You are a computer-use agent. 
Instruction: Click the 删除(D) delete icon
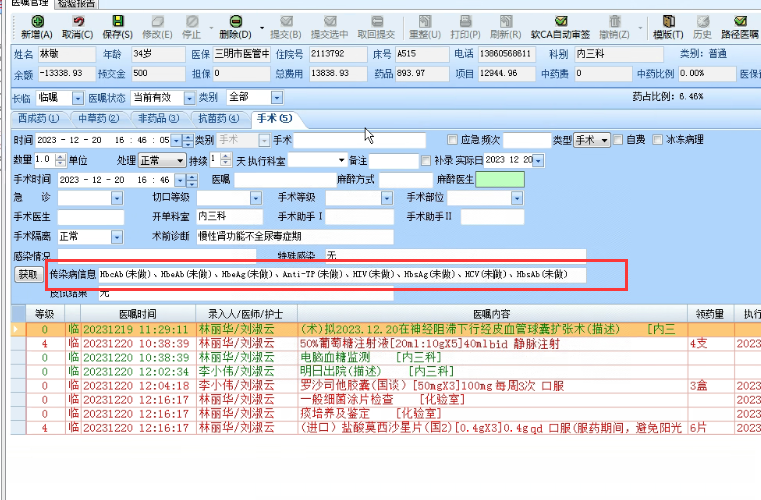(236, 21)
